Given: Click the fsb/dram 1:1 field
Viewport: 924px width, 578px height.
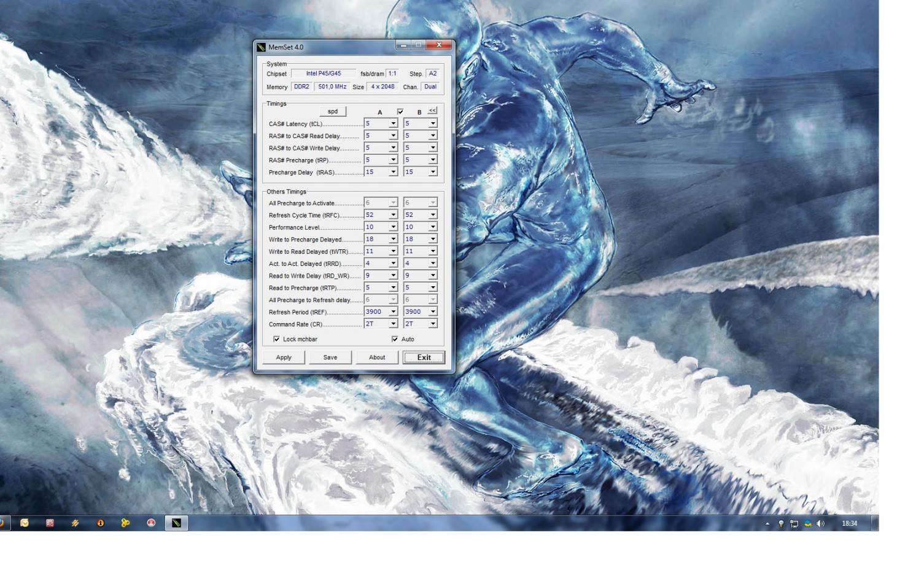Looking at the screenshot, I should [x=392, y=74].
